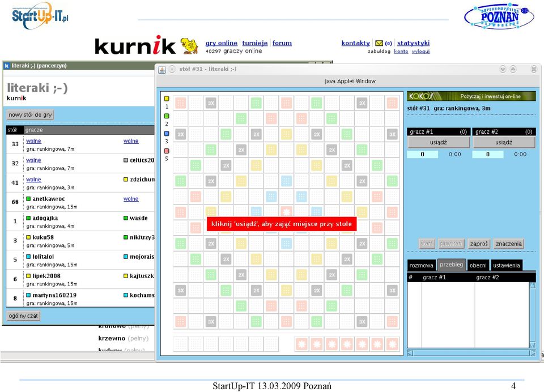The image size is (544, 392).
Task: Switch to the rozmowa tab
Action: pyautogui.click(x=421, y=265)
